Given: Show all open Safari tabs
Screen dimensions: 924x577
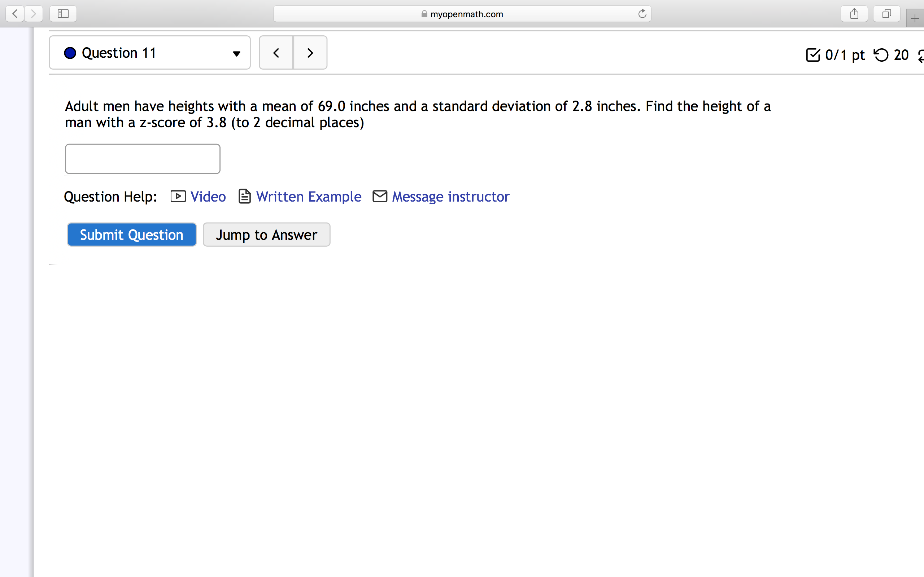Looking at the screenshot, I should coord(886,14).
